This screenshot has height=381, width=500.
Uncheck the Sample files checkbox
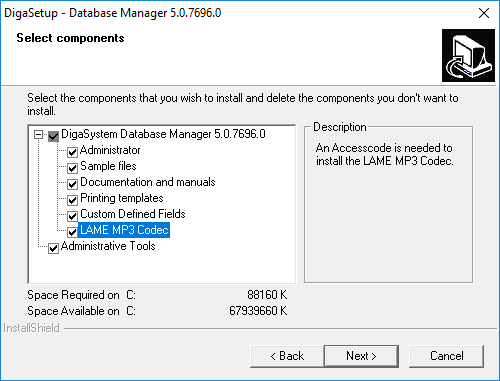[x=72, y=168]
